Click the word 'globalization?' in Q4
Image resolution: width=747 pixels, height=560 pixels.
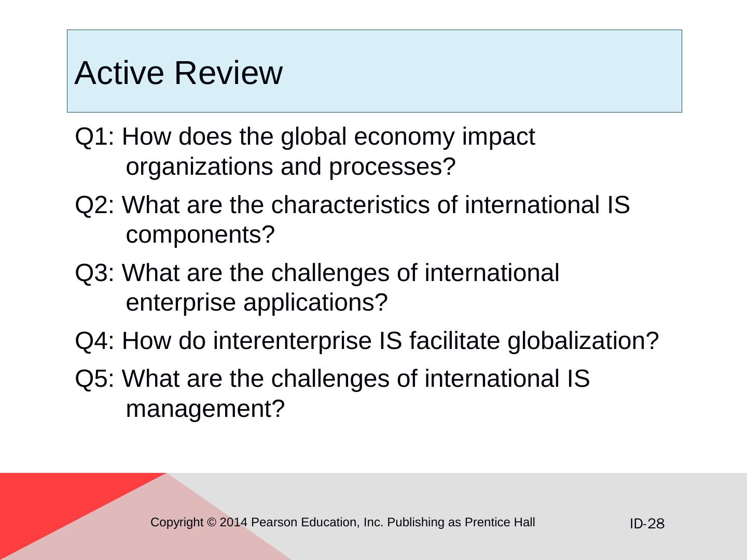(x=583, y=341)
